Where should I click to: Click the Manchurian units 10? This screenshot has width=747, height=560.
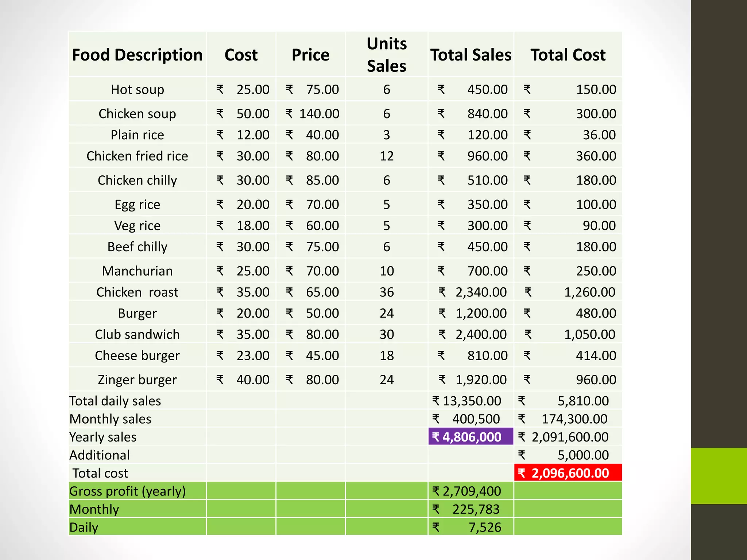(387, 271)
